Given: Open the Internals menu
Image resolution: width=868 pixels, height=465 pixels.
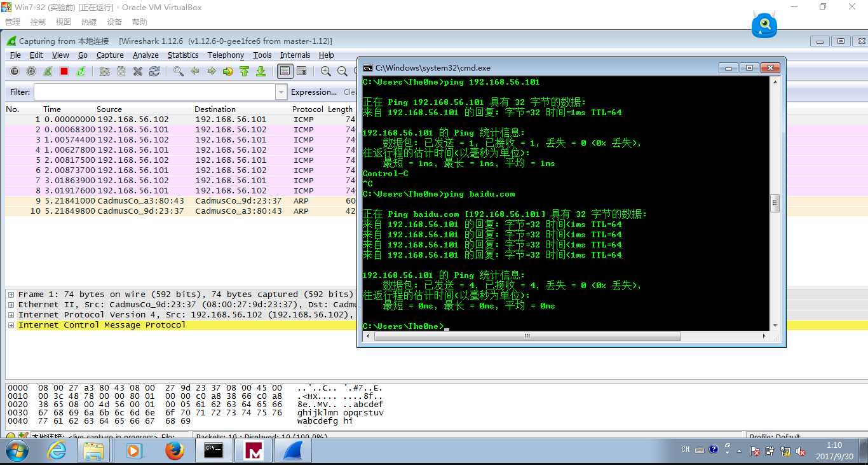Looking at the screenshot, I should [295, 55].
